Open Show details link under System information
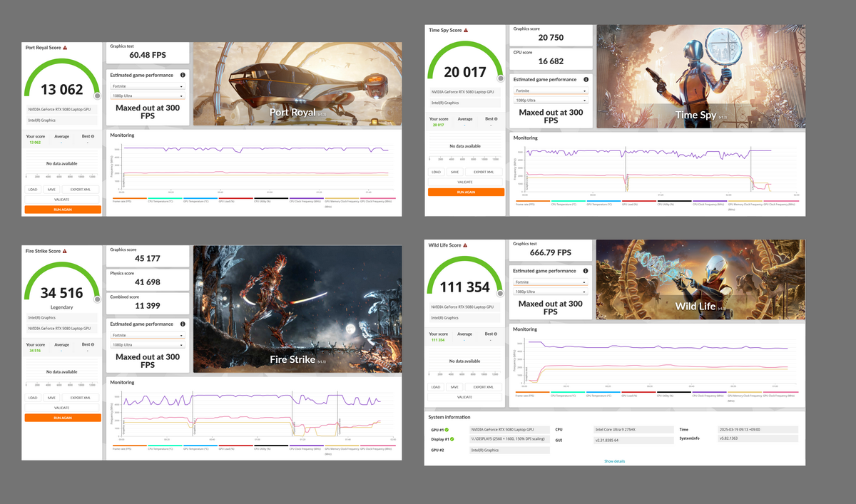 click(x=614, y=461)
